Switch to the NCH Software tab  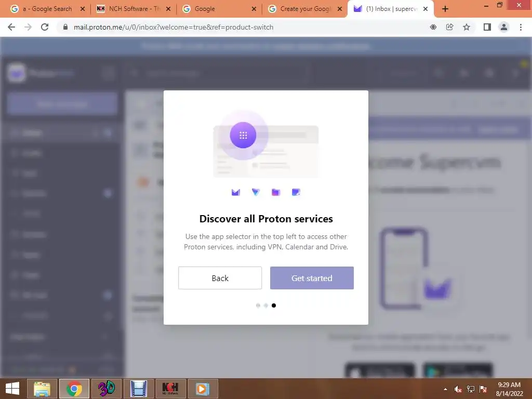click(133, 9)
